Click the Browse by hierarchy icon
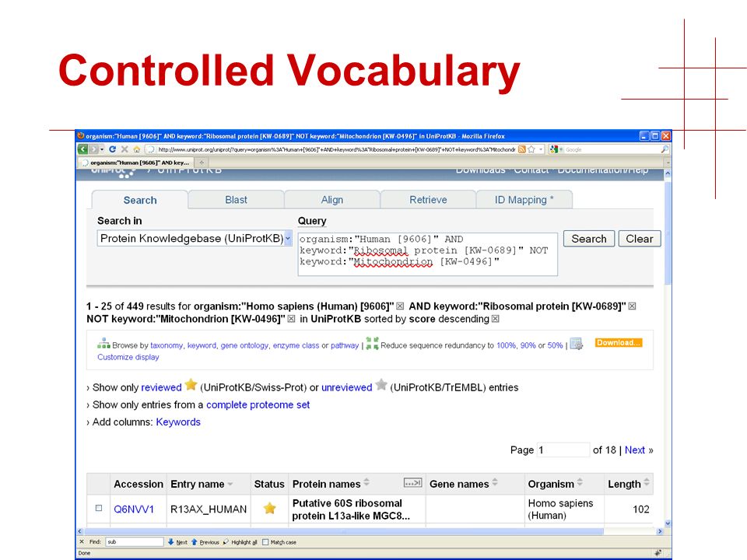Viewport: 747px width, 560px height. 103,343
